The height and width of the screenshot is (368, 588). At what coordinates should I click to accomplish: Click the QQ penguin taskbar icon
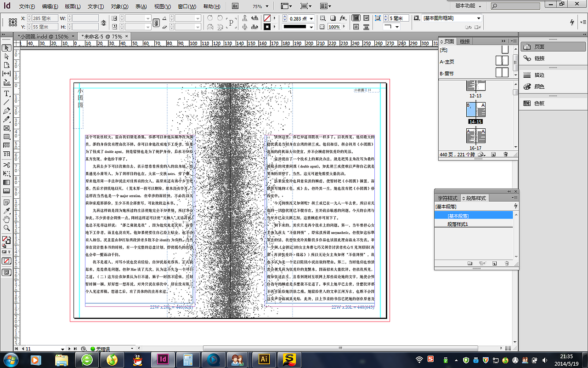click(136, 359)
